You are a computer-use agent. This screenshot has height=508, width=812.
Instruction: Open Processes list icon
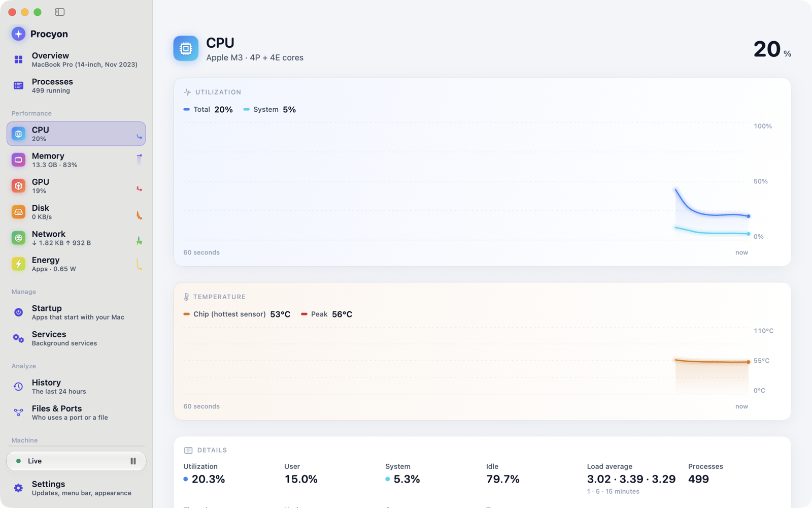[18, 86]
